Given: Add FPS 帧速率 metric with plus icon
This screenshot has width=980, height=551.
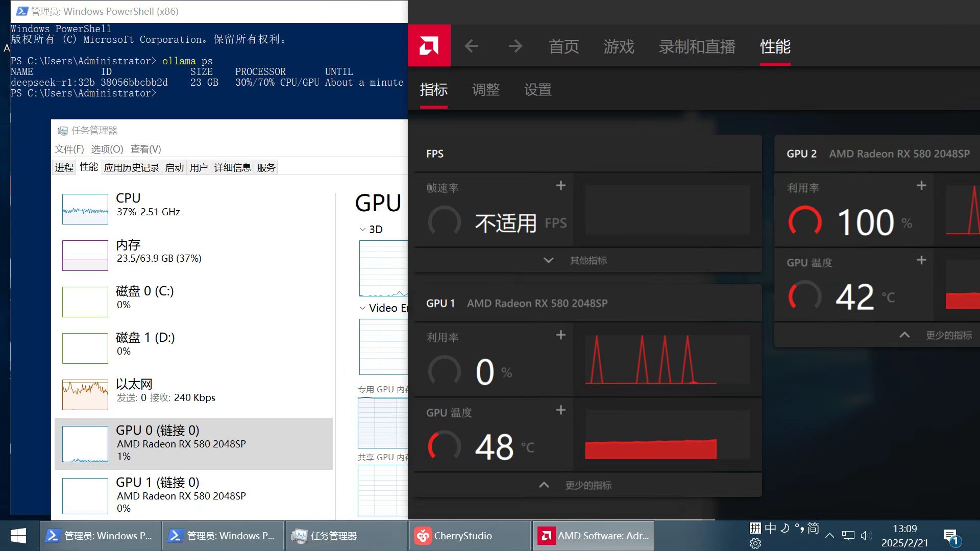Looking at the screenshot, I should coord(560,185).
